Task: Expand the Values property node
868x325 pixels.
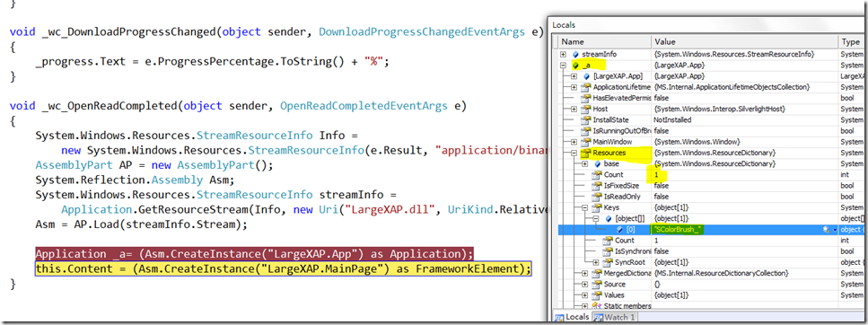Action: [584, 295]
